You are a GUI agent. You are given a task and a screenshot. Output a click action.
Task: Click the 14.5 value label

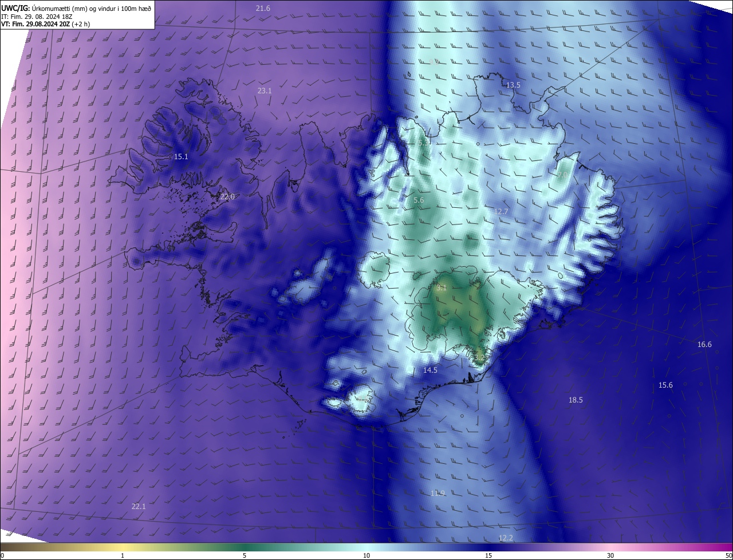tap(430, 370)
